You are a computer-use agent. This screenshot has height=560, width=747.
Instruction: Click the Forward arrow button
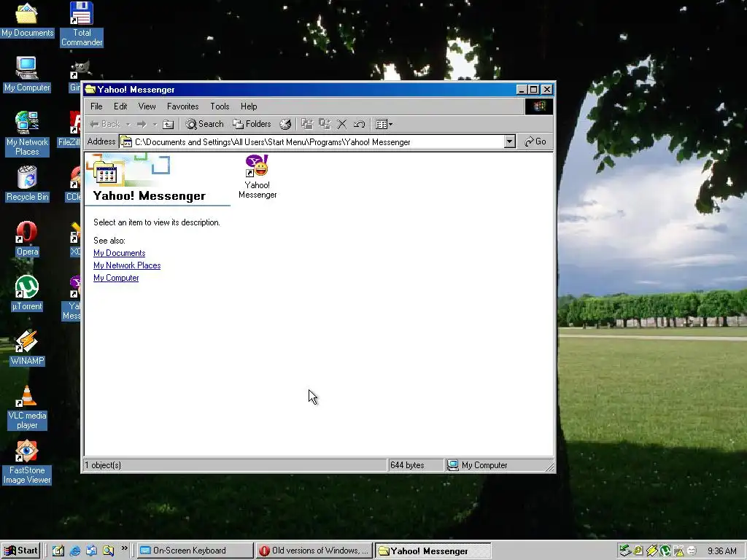(x=142, y=124)
